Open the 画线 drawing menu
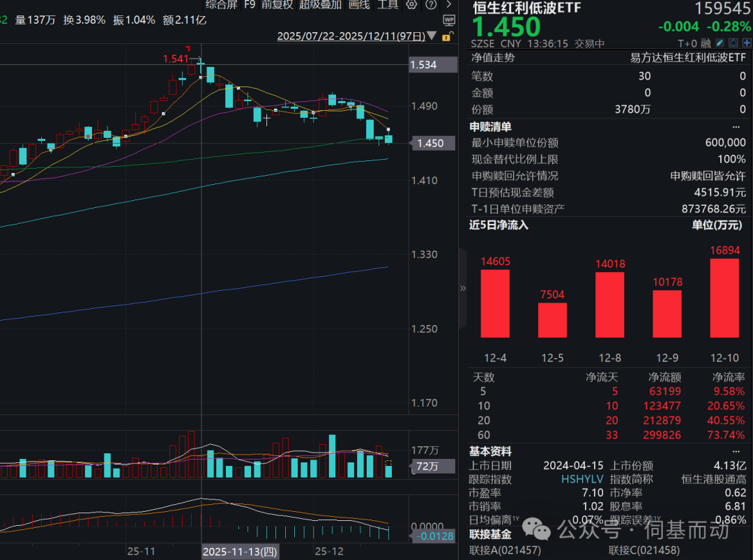753x560 pixels. pyautogui.click(x=359, y=5)
